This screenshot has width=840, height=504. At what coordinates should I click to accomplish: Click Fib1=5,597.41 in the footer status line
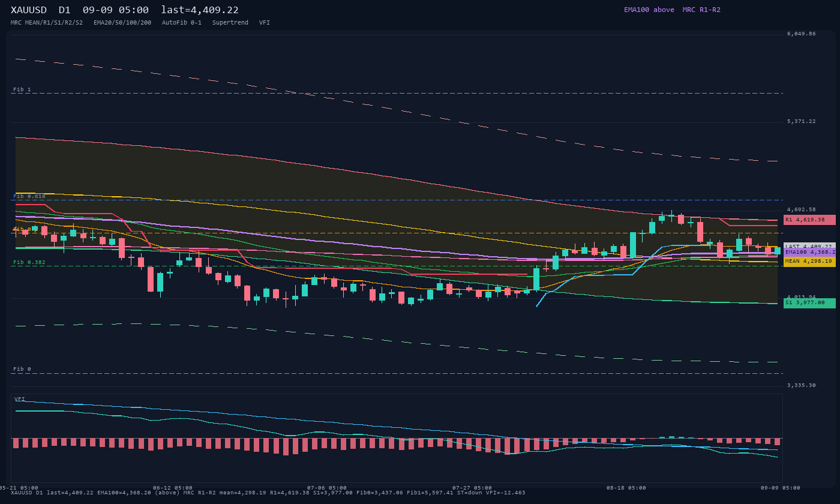click(x=430, y=493)
